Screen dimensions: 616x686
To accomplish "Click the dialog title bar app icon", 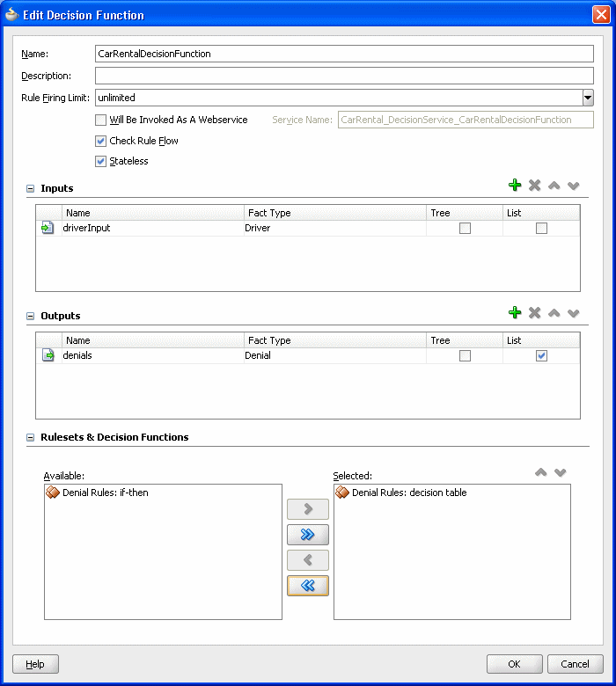I will tap(11, 14).
